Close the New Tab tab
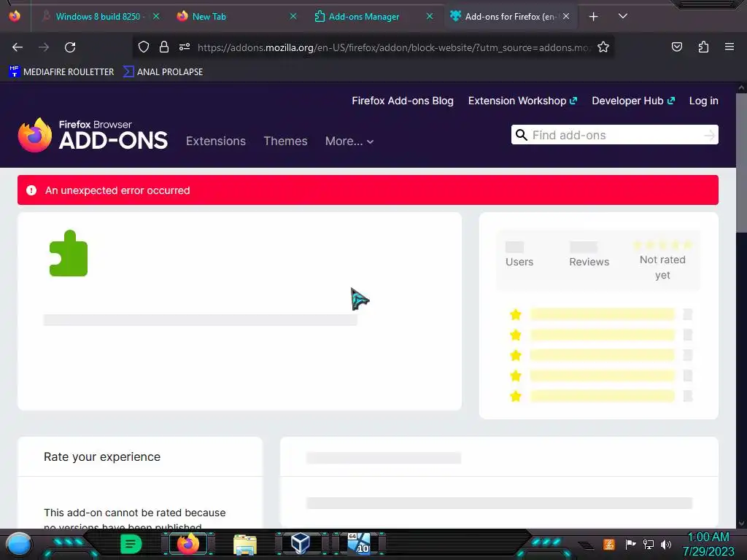747x560 pixels. 293,17
